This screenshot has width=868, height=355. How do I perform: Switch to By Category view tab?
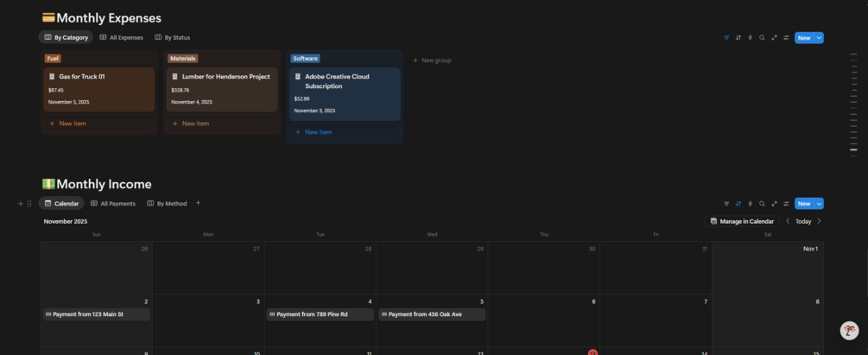click(66, 38)
